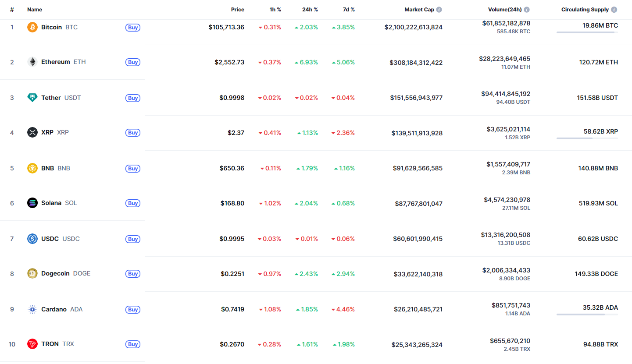Click the USDC coin logo
This screenshot has width=632, height=364.
(x=32, y=239)
